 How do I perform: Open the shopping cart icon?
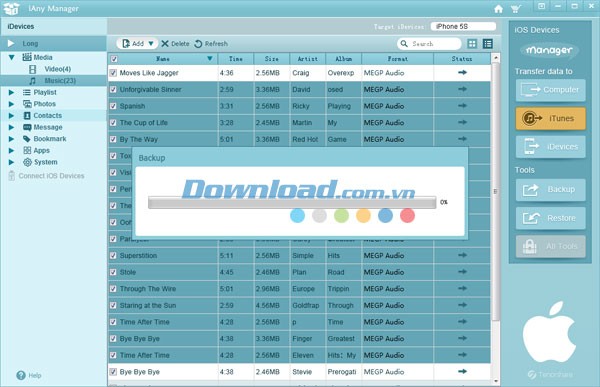516,8
